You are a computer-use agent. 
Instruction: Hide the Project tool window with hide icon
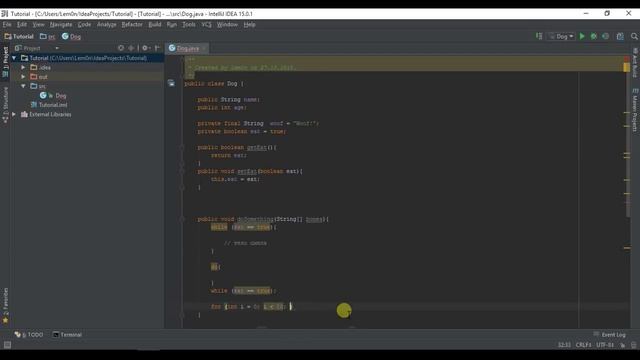pyautogui.click(x=157, y=48)
